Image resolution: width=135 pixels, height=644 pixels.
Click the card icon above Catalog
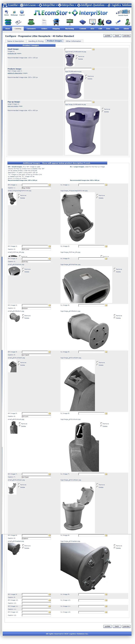[x=18, y=22]
